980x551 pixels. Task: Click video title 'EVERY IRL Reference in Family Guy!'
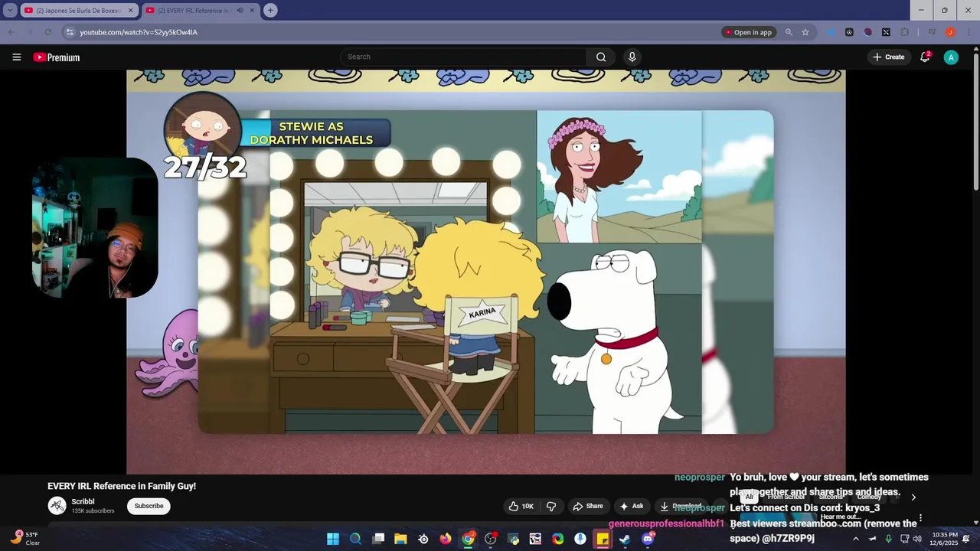122,486
